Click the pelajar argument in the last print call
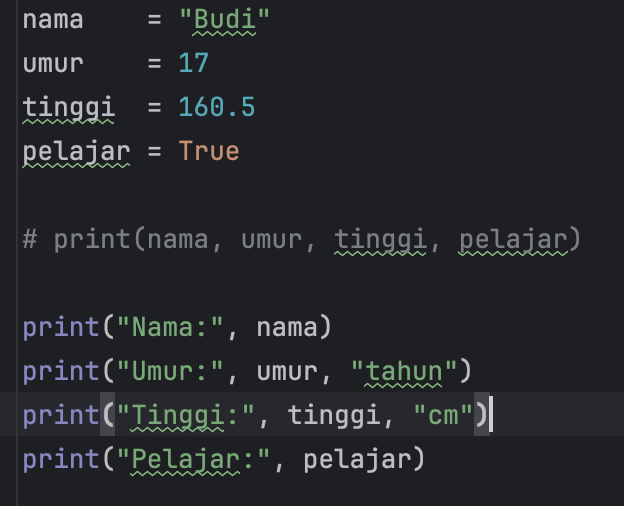 357,459
